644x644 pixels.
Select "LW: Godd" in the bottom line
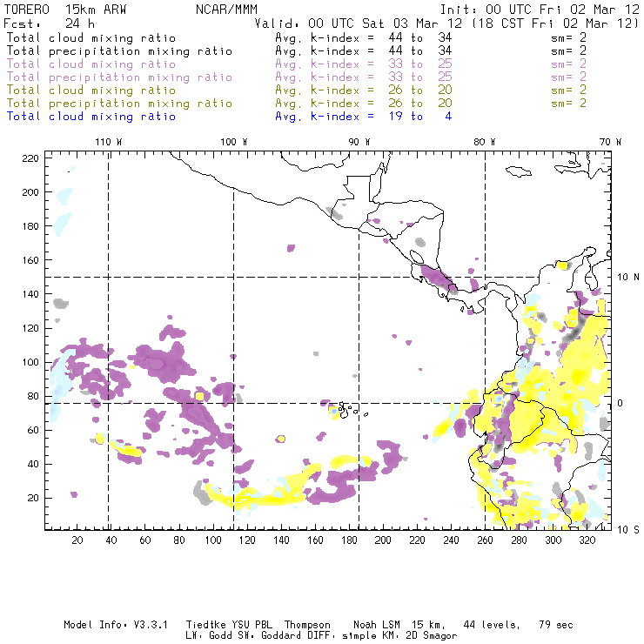click(209, 636)
